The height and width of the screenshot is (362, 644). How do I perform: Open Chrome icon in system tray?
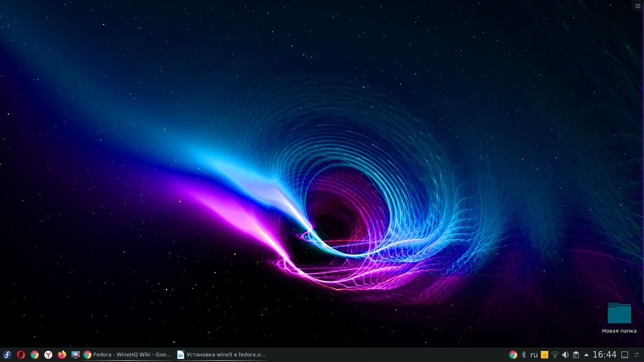coord(513,354)
